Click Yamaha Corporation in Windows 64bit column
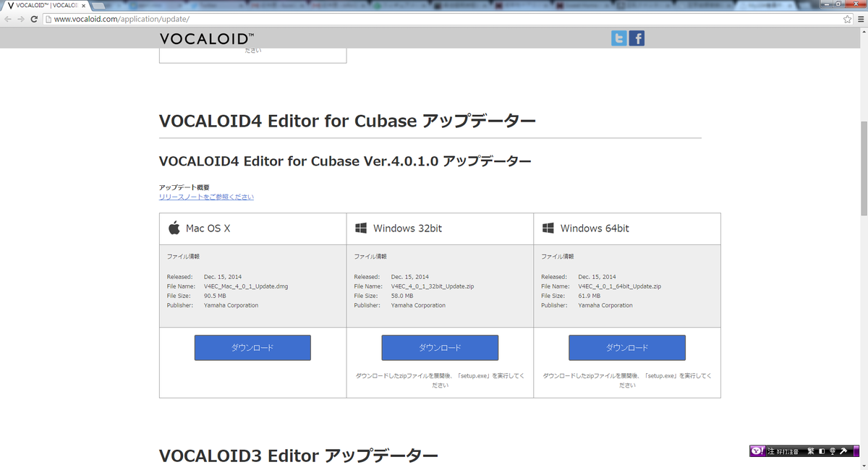Viewport: 868px width, 470px height. (x=605, y=305)
